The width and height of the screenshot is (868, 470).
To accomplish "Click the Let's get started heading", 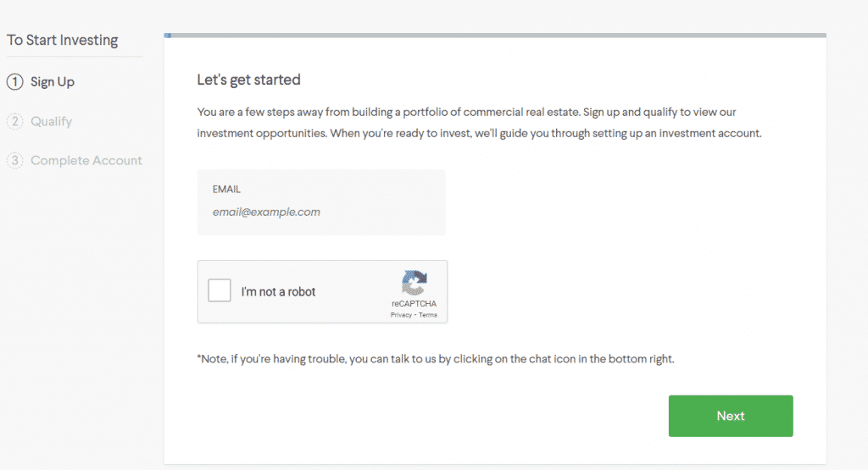I will click(x=248, y=80).
